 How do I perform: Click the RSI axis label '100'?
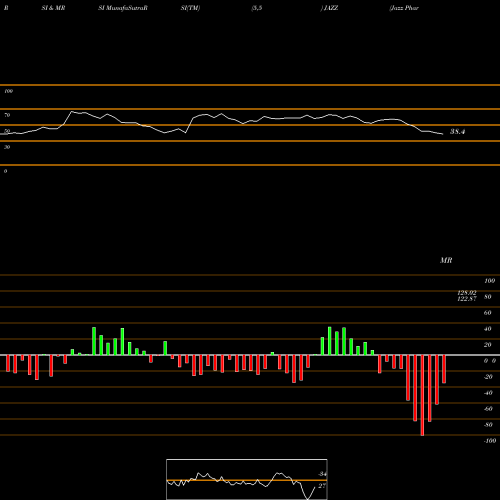click(x=9, y=91)
